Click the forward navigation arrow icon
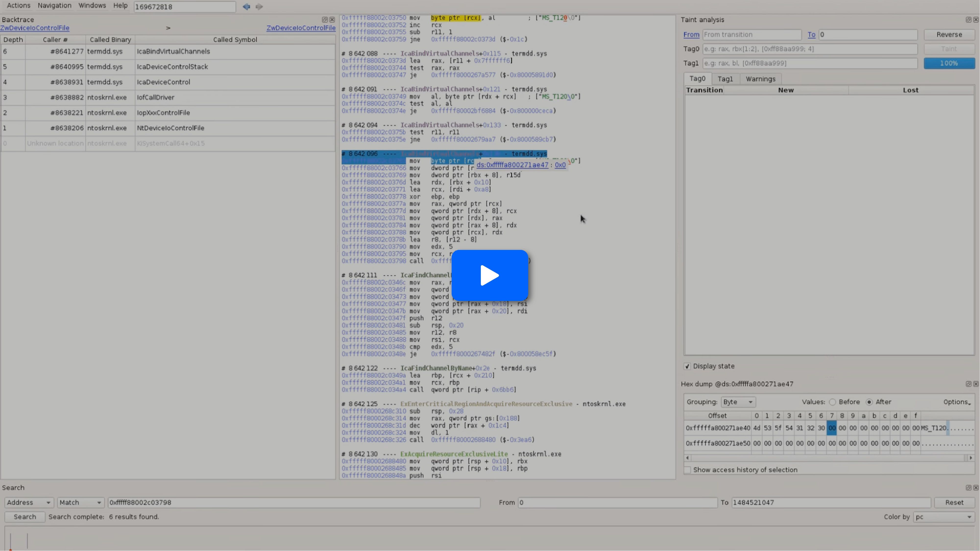 [x=259, y=6]
